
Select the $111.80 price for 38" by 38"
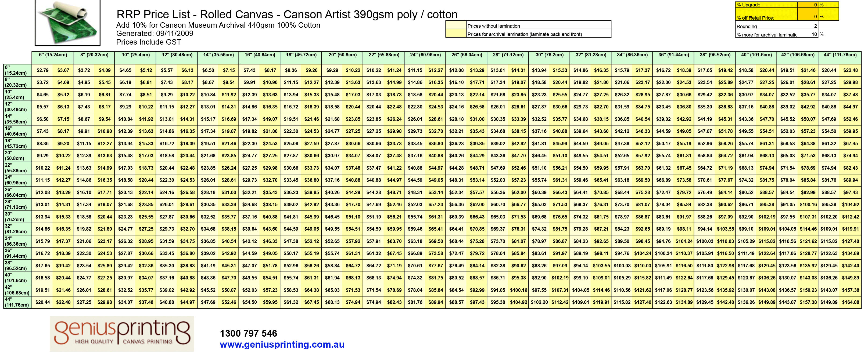705,266
